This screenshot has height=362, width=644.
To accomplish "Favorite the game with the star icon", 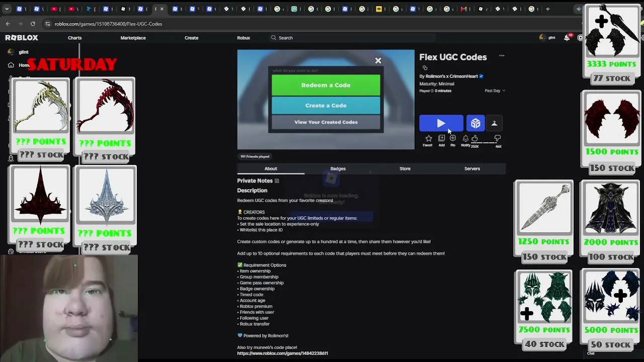I will click(428, 138).
